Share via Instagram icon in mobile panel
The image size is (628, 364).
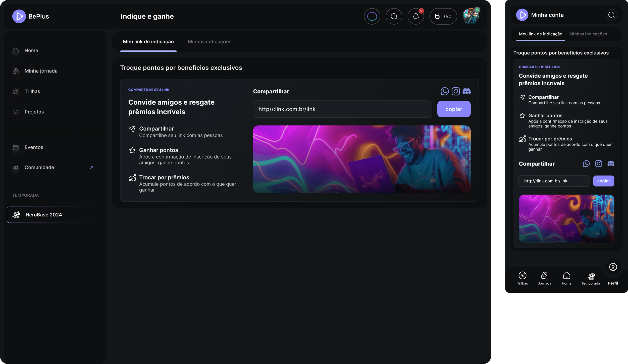[599, 164]
